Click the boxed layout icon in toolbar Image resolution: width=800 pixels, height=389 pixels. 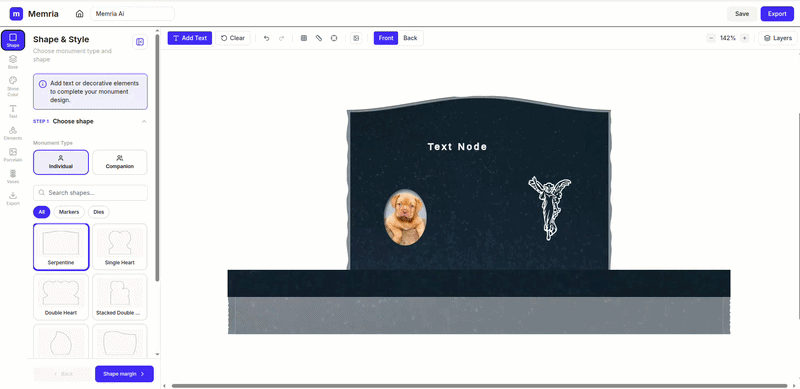coord(356,38)
